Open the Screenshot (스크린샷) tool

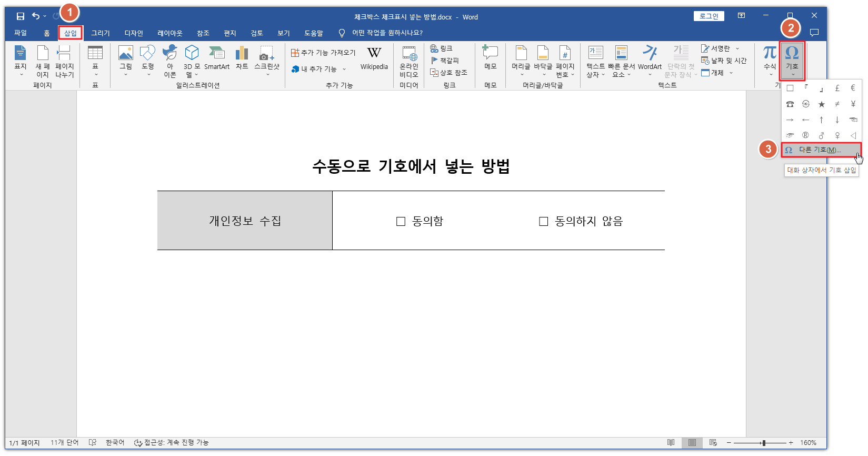coord(267,61)
